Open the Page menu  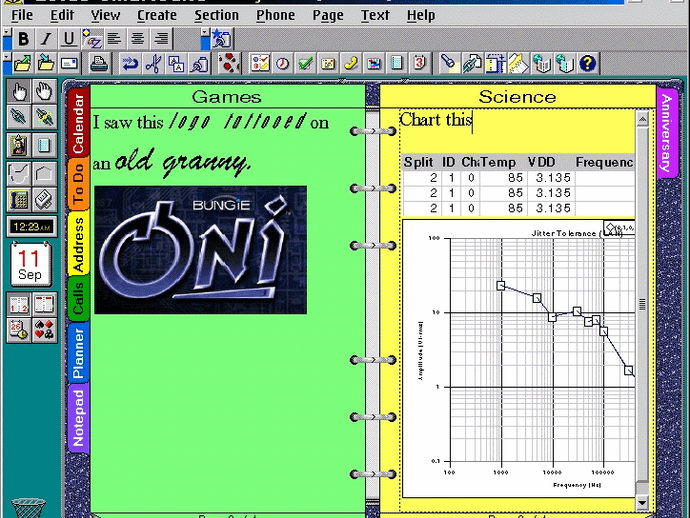328,15
